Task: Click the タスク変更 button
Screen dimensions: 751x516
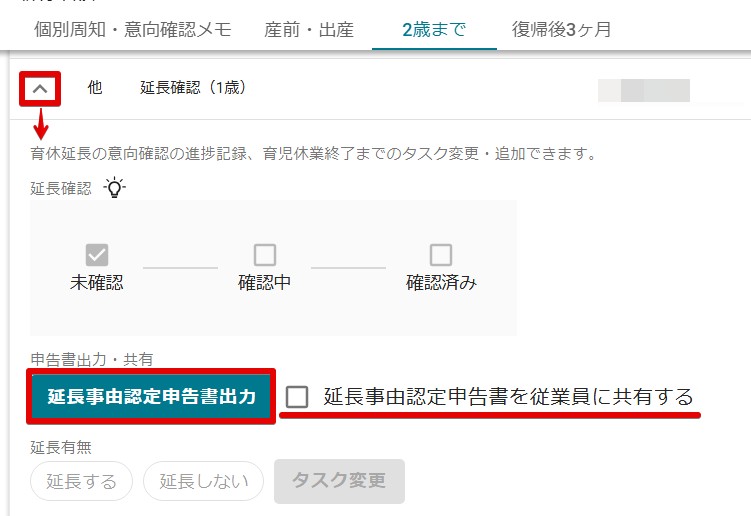Action: pos(339,481)
